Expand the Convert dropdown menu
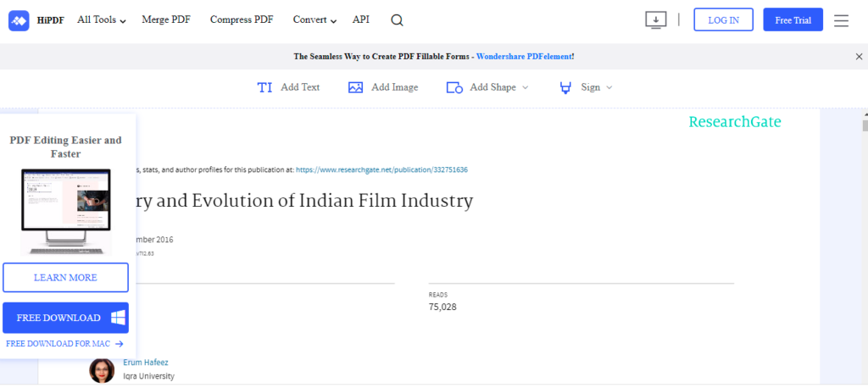 314,20
